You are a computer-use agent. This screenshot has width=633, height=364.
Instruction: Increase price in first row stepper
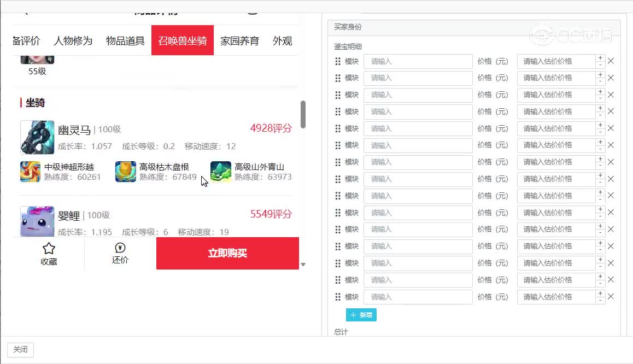pos(600,58)
